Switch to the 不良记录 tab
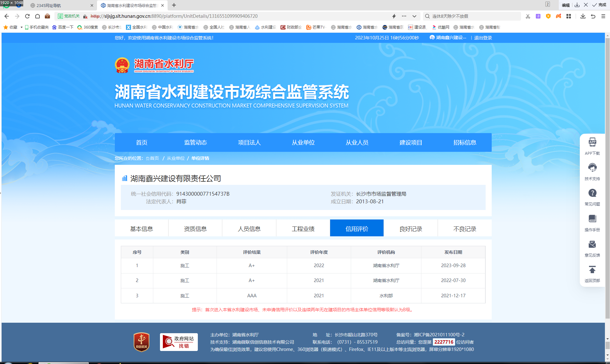The image size is (610, 364). click(464, 229)
